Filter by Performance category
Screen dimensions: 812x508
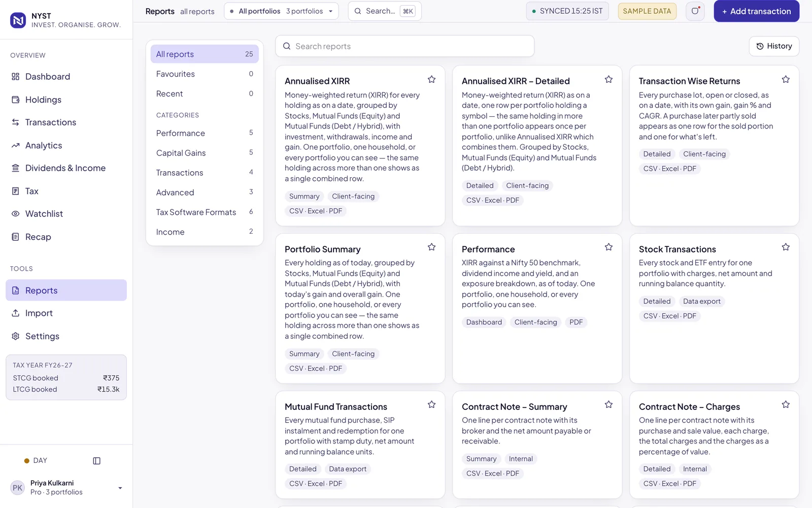[x=205, y=133]
